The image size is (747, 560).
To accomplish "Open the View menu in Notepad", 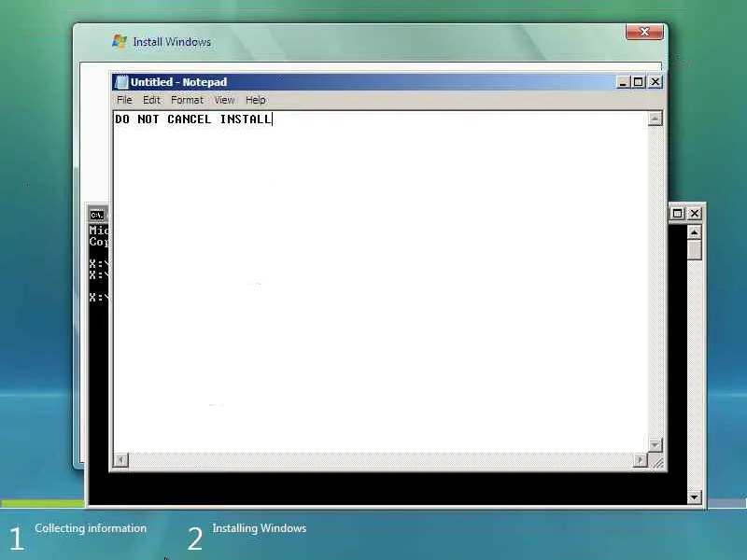I will (224, 100).
